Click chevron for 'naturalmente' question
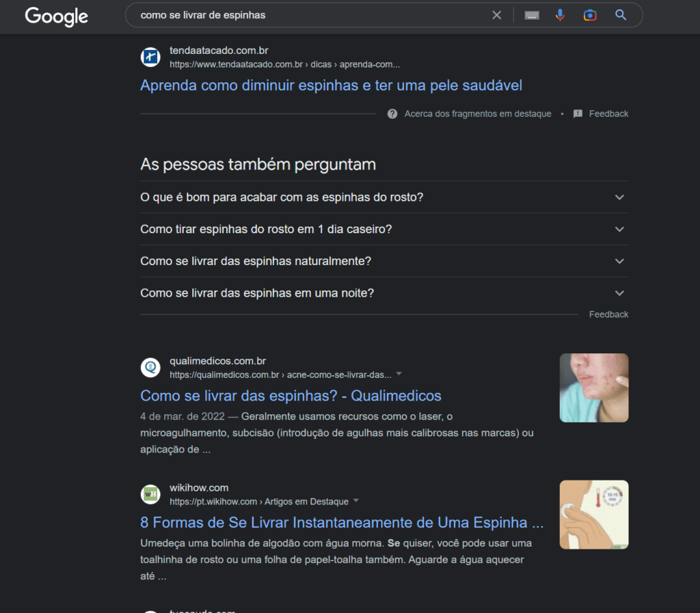The width and height of the screenshot is (700, 613). [x=619, y=261]
